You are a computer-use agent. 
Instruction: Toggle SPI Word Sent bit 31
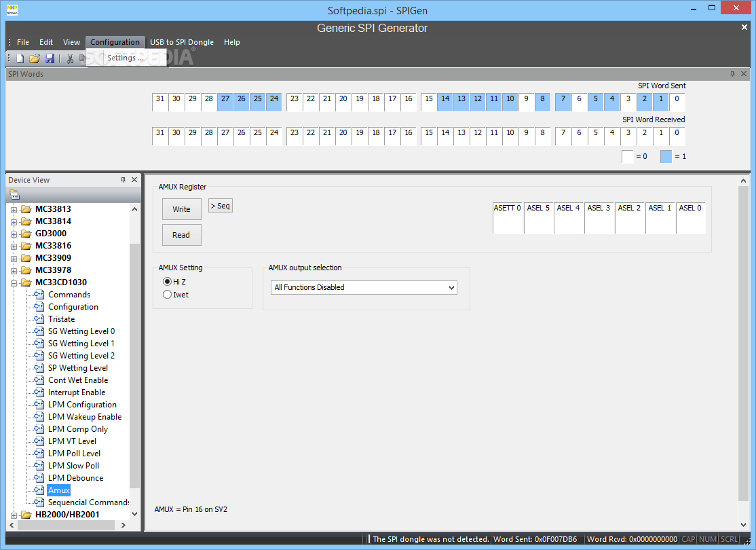[x=160, y=102]
